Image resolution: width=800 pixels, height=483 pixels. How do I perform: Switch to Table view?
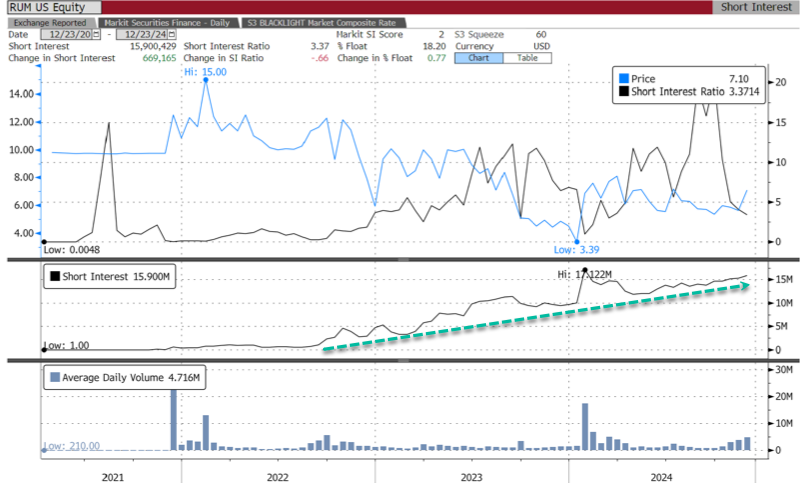tap(523, 57)
